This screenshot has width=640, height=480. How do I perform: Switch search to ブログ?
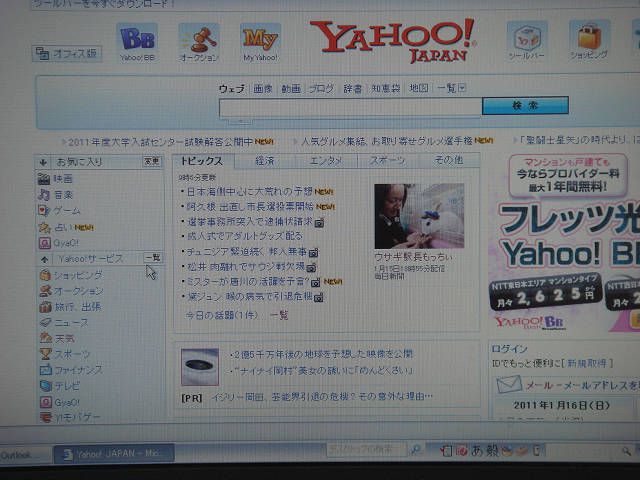322,88
